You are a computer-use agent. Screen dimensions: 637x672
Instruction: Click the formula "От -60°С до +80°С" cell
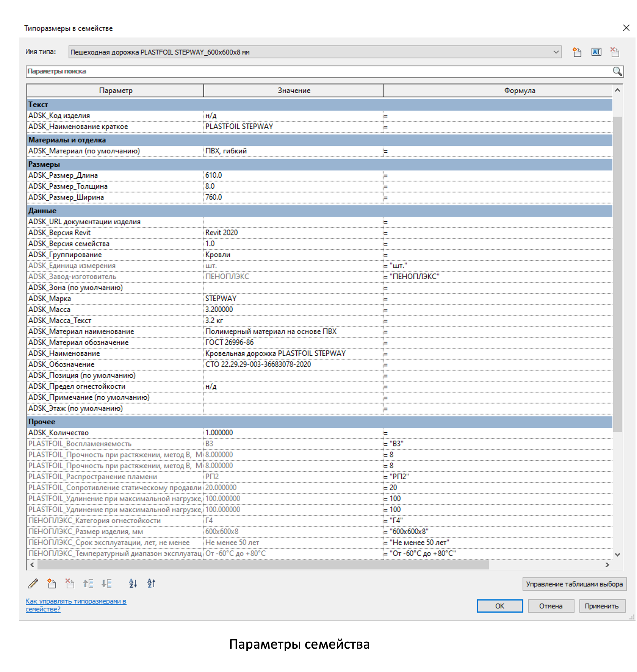click(x=498, y=553)
